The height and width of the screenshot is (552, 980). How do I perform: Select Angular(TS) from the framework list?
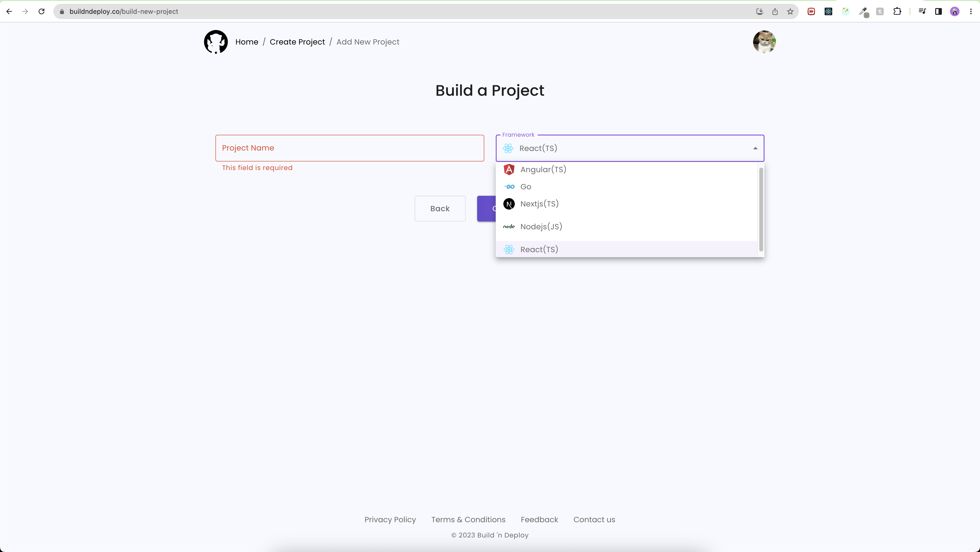pos(543,170)
